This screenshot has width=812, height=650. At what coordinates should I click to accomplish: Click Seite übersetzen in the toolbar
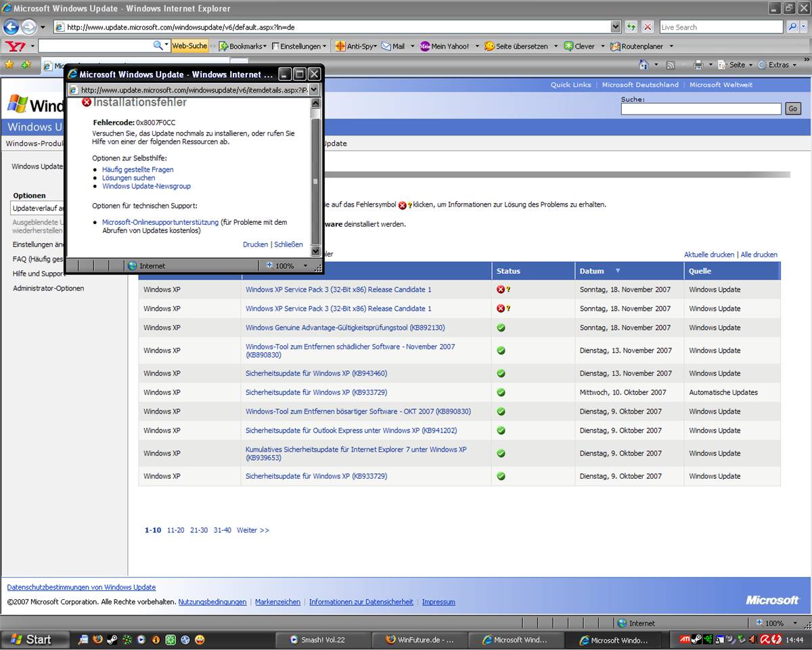tap(516, 46)
